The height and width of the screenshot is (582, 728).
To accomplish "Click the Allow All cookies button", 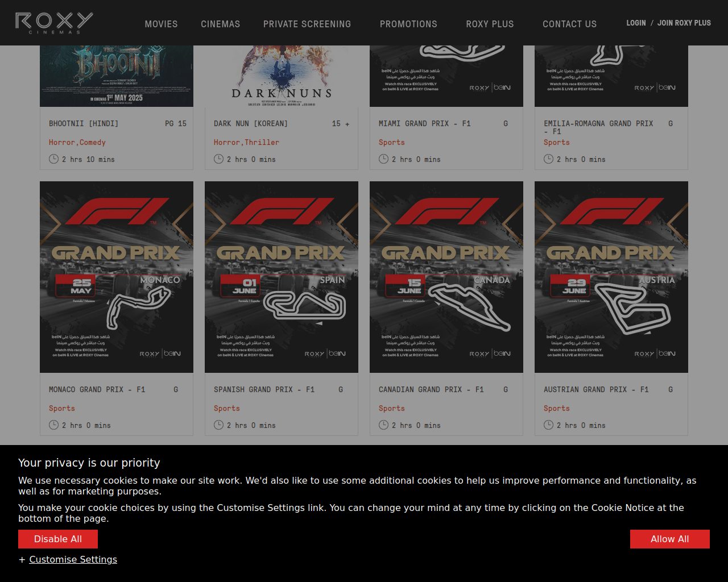I will tap(670, 539).
